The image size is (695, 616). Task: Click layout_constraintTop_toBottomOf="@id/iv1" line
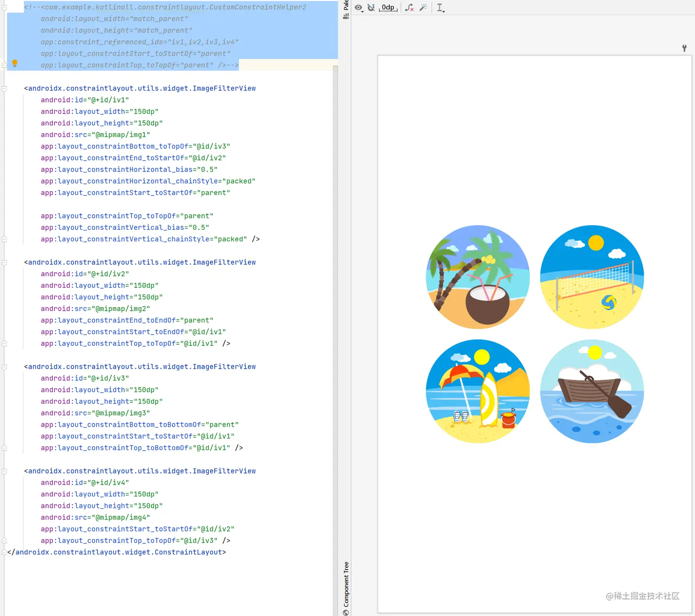pyautogui.click(x=142, y=448)
